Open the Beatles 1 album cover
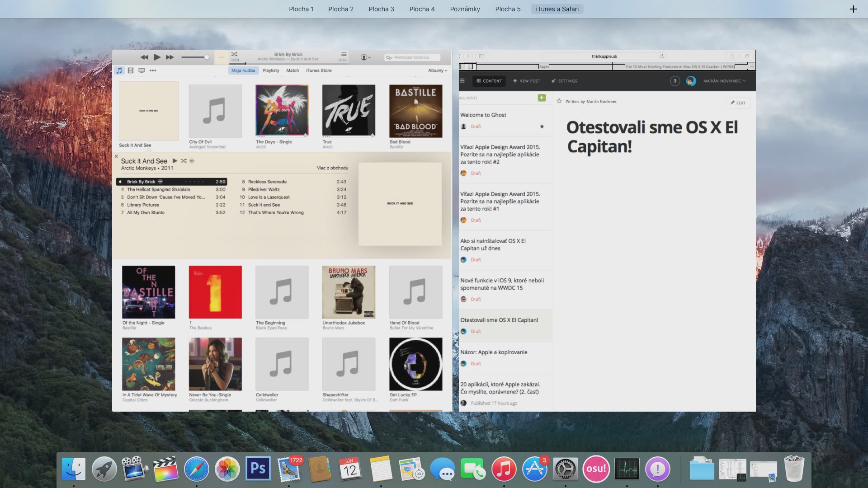Viewport: 868px width, 488px height. coord(215,292)
